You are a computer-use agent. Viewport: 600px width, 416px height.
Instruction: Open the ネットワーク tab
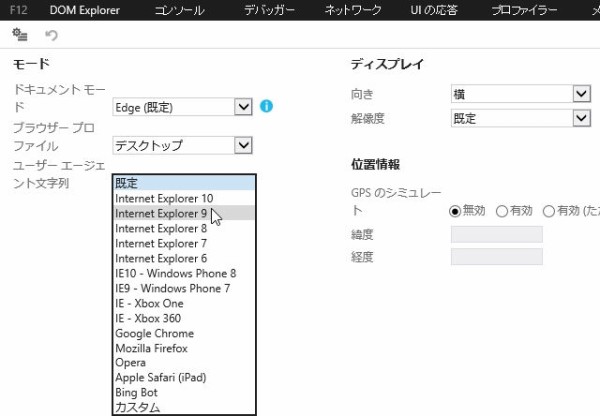(x=353, y=10)
